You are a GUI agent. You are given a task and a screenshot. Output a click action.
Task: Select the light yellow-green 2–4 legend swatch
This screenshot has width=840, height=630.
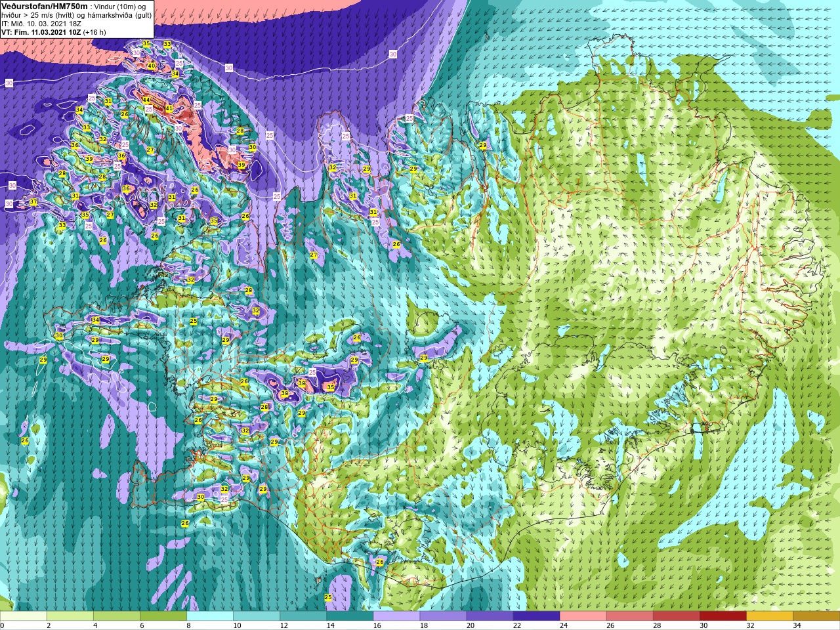pos(70,616)
